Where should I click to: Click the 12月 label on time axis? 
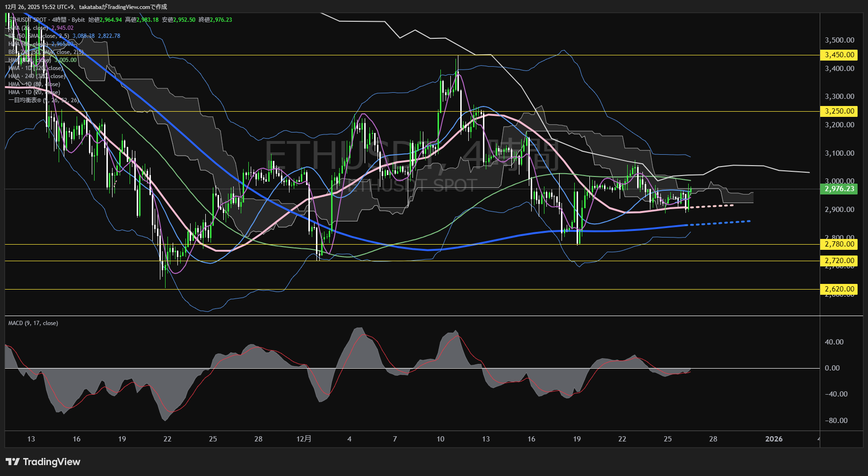pos(304,439)
